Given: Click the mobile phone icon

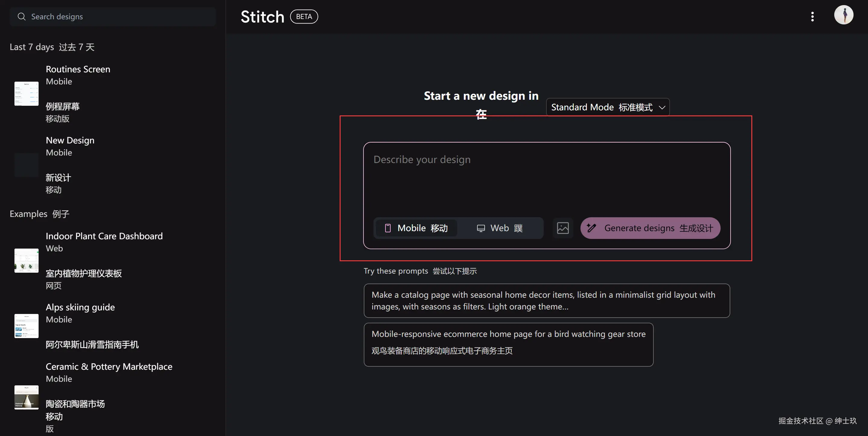Looking at the screenshot, I should [x=388, y=228].
